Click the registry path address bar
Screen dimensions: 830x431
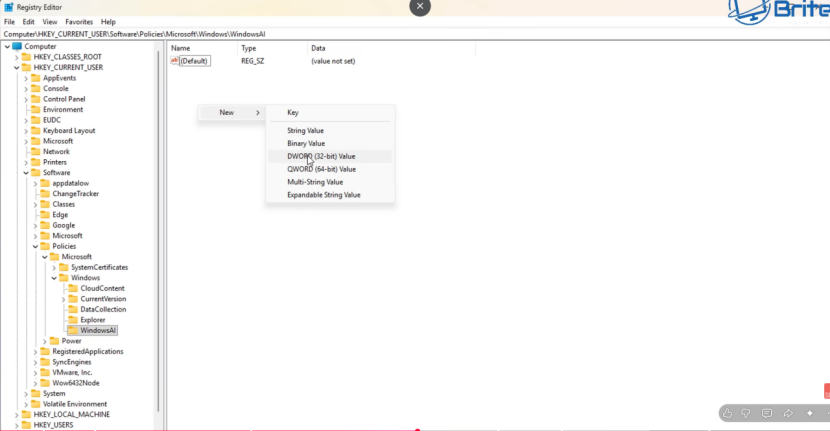pos(413,34)
